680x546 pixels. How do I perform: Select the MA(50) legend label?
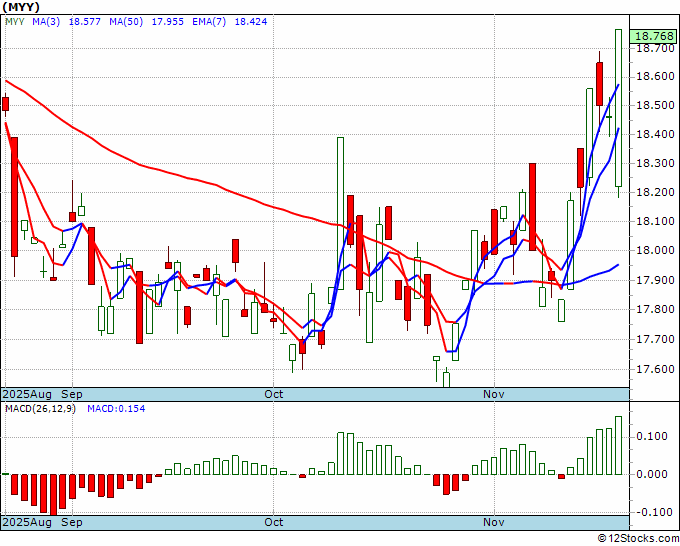click(x=126, y=22)
